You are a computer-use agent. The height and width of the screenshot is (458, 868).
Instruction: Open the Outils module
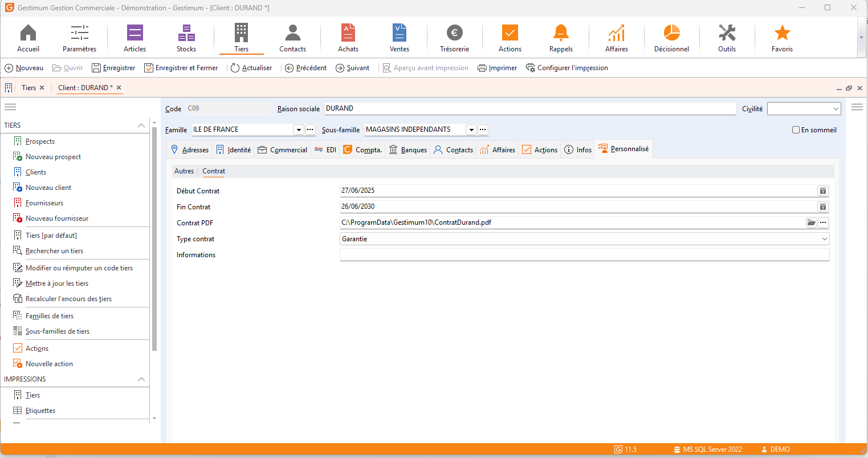point(727,38)
